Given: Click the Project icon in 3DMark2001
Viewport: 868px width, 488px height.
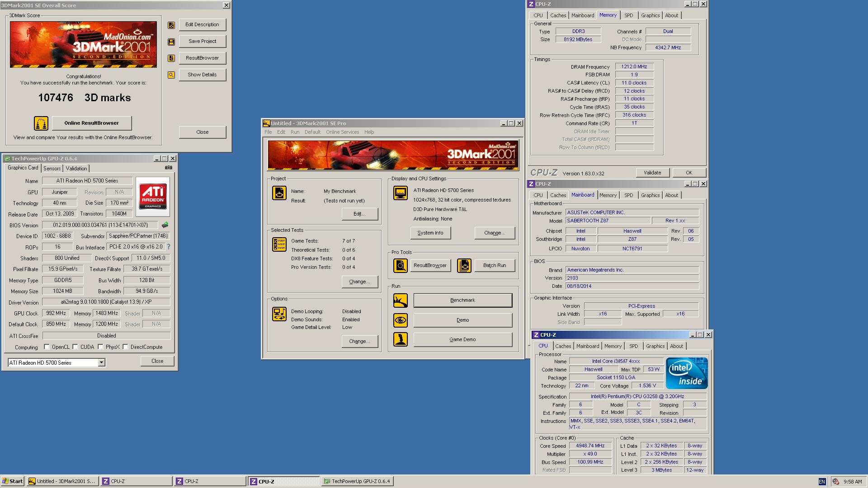Looking at the screenshot, I should pos(279,193).
